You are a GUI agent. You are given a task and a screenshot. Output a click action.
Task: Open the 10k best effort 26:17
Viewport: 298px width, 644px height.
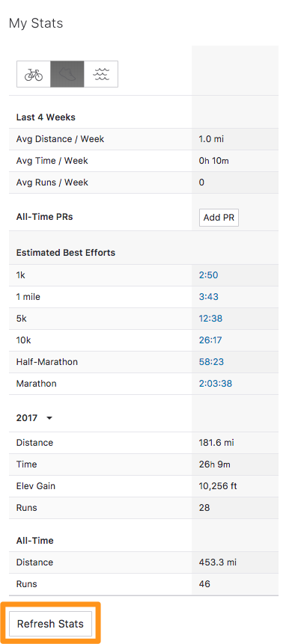click(210, 340)
